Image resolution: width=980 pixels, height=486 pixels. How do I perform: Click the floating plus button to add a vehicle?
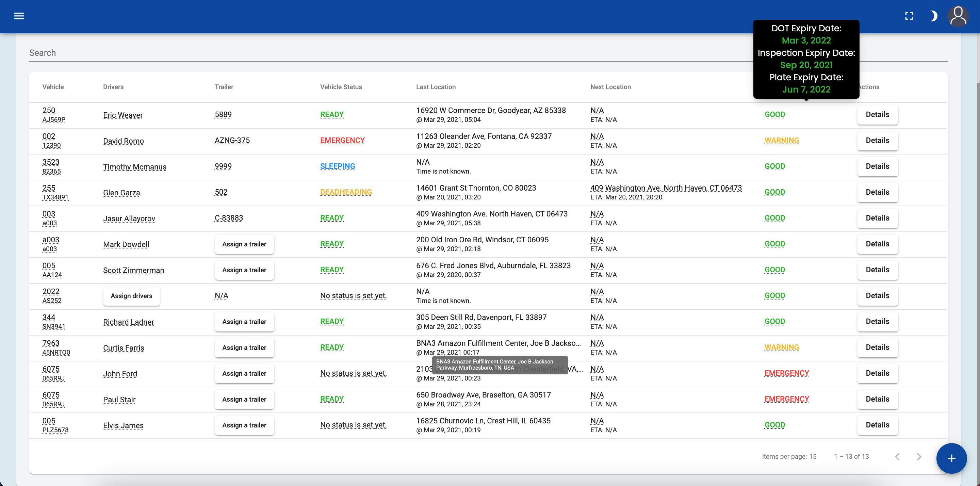click(951, 458)
